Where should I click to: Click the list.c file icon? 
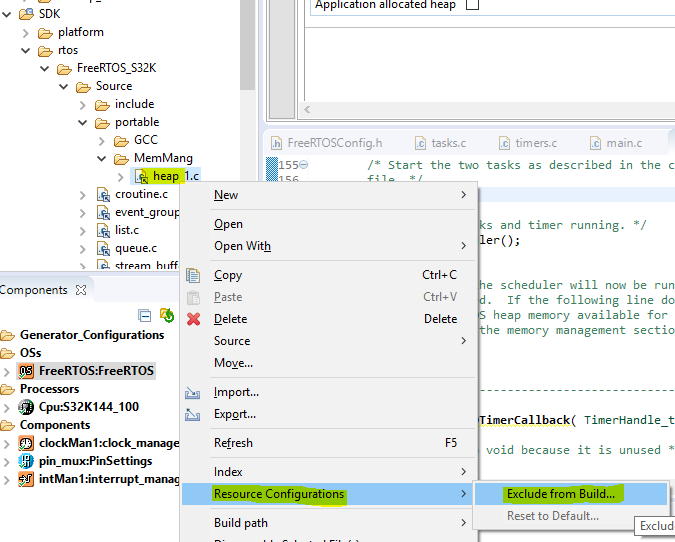pos(103,230)
